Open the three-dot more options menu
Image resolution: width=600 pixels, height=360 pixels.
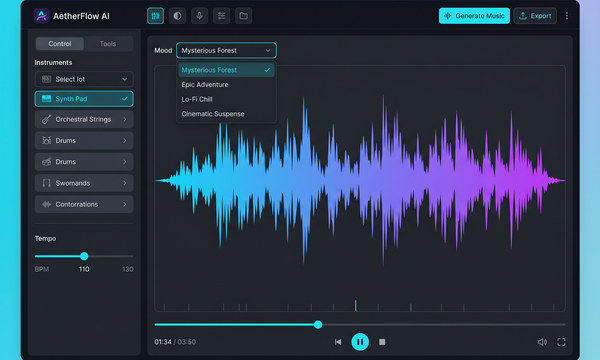567,16
